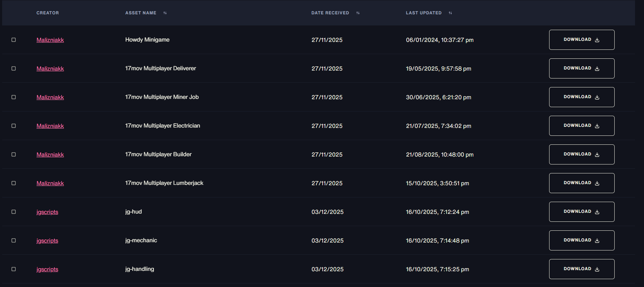The height and width of the screenshot is (287, 644).
Task: Open Malizniakk link in Lumberjack row
Action: point(50,183)
